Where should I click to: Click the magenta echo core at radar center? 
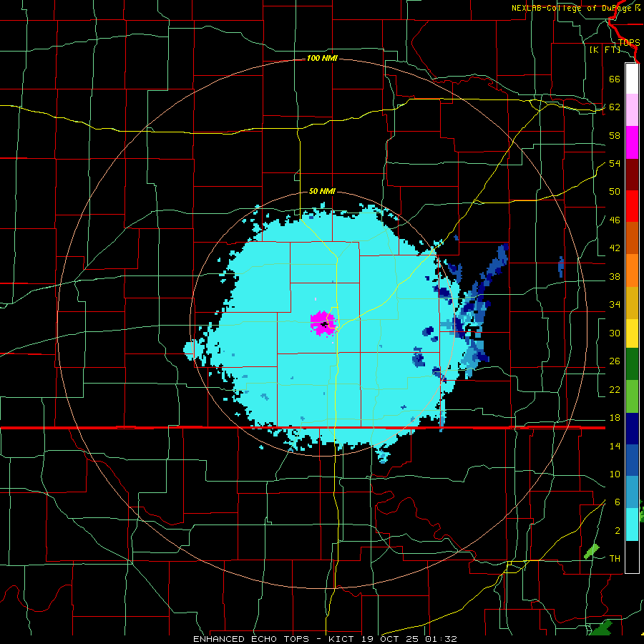point(322,323)
